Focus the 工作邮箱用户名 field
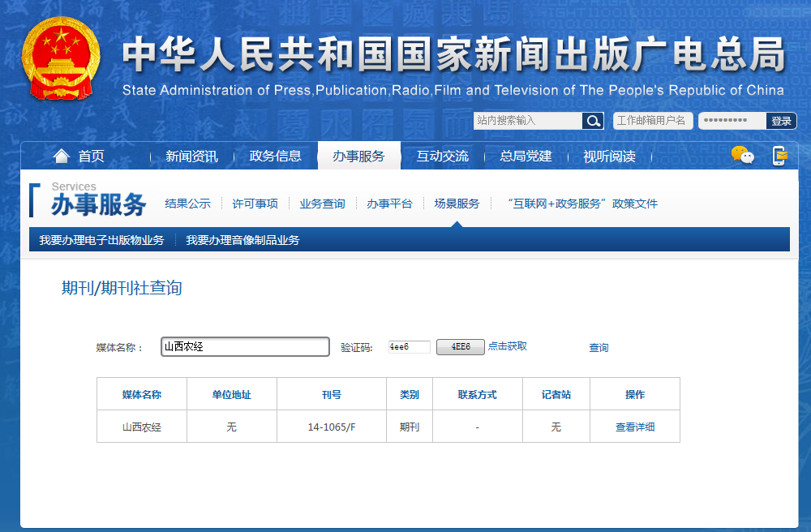 (x=653, y=121)
